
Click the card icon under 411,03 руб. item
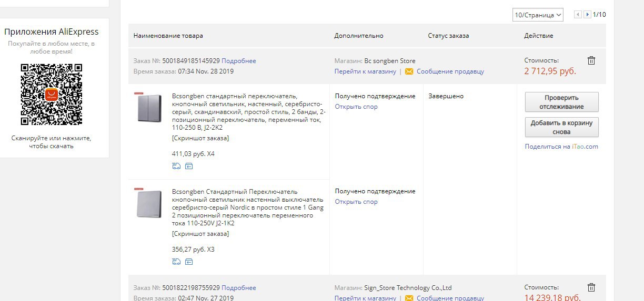pyautogui.click(x=189, y=166)
